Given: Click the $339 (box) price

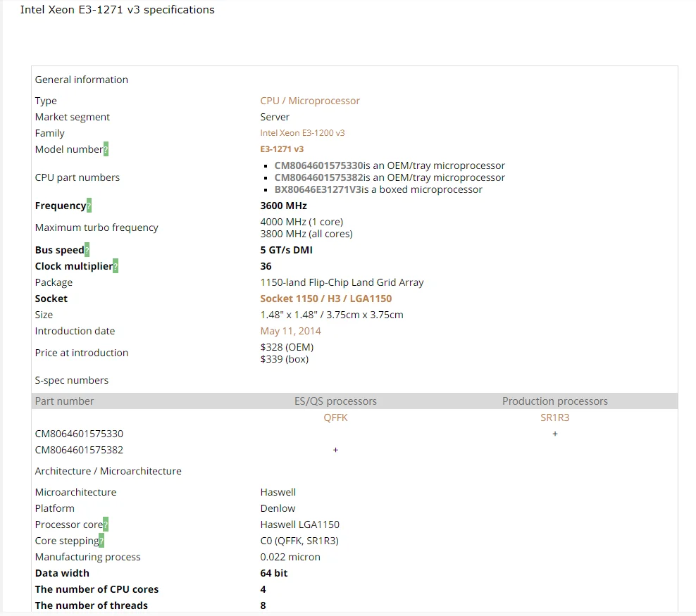Looking at the screenshot, I should 284,359.
